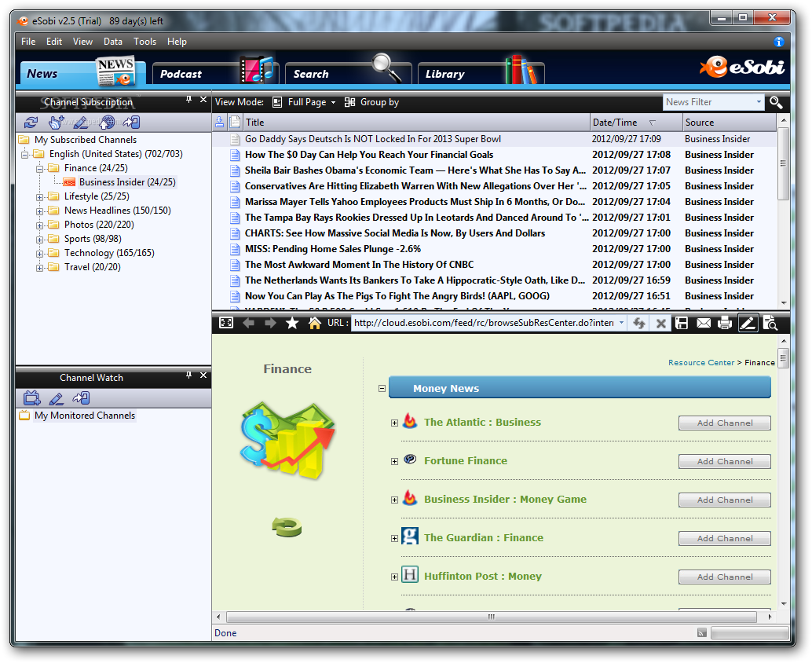Collapse the English (United States) tree node
The width and height of the screenshot is (812, 663).
(x=24, y=154)
